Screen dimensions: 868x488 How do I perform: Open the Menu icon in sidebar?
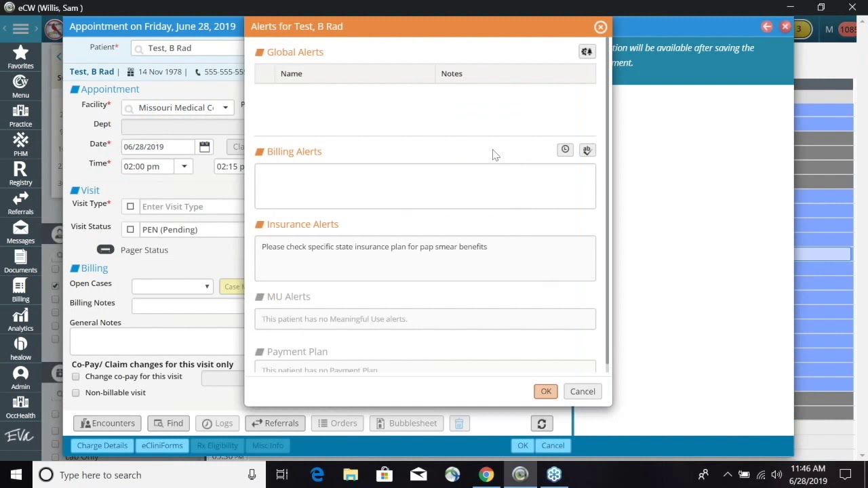[x=20, y=86]
